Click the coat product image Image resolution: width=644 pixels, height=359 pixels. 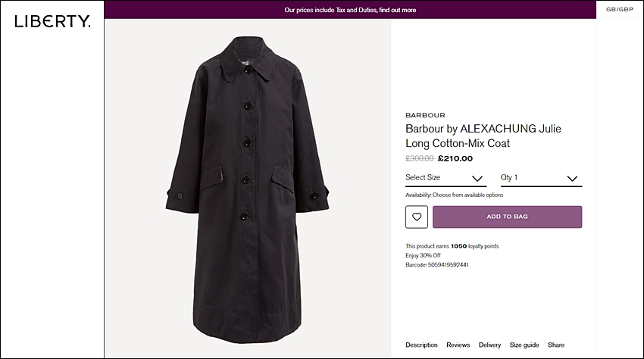(x=247, y=189)
